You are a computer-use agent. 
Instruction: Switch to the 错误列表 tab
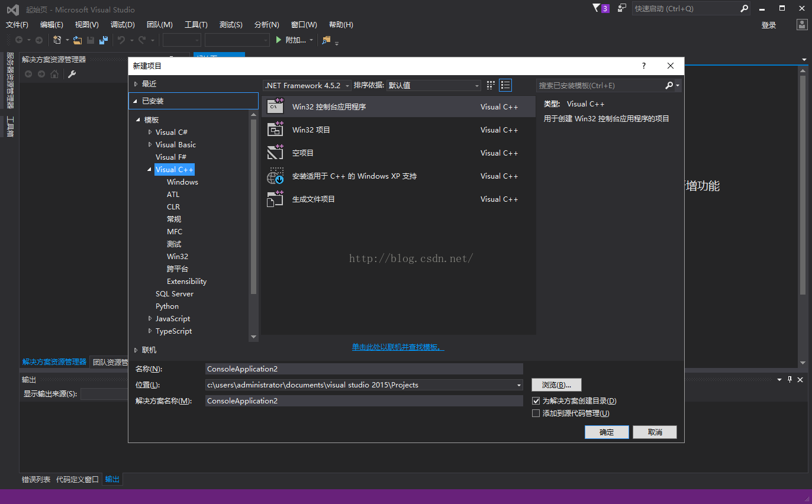(x=36, y=480)
